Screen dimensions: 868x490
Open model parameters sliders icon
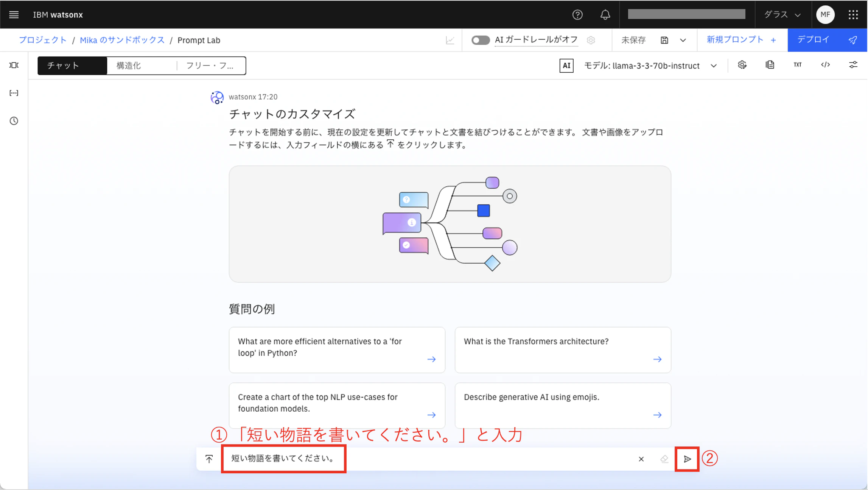pos(853,65)
